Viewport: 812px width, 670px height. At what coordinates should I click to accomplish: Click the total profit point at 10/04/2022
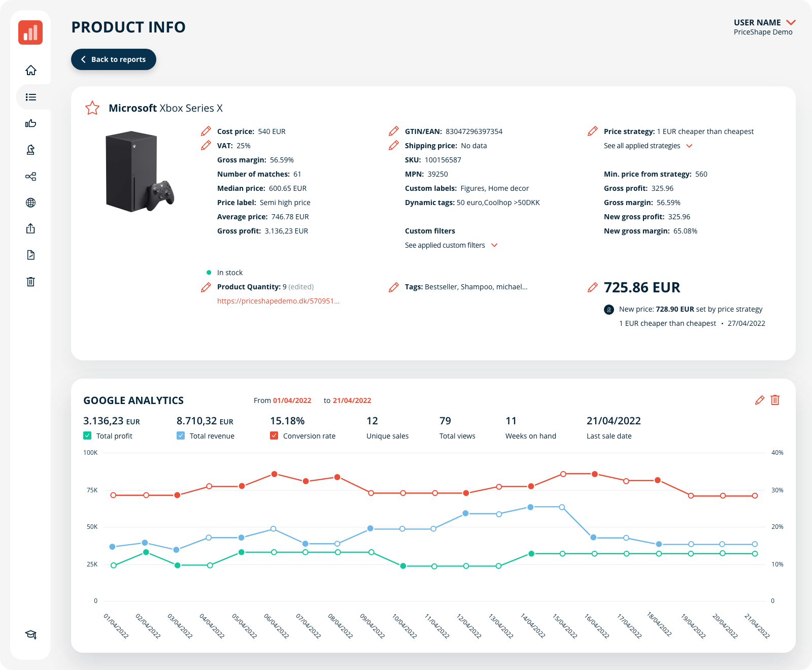click(x=403, y=566)
